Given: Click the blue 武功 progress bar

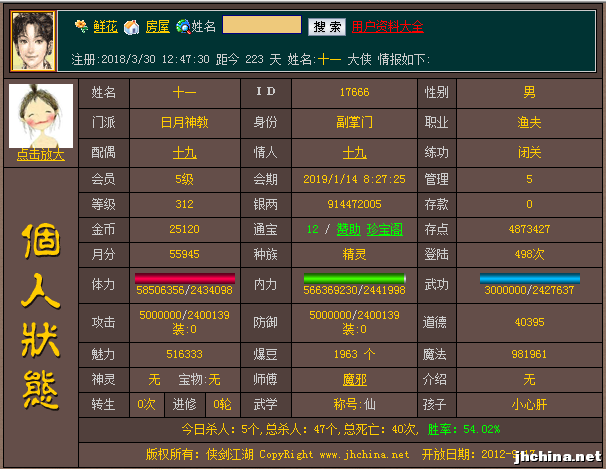Looking at the screenshot, I should (x=530, y=278).
